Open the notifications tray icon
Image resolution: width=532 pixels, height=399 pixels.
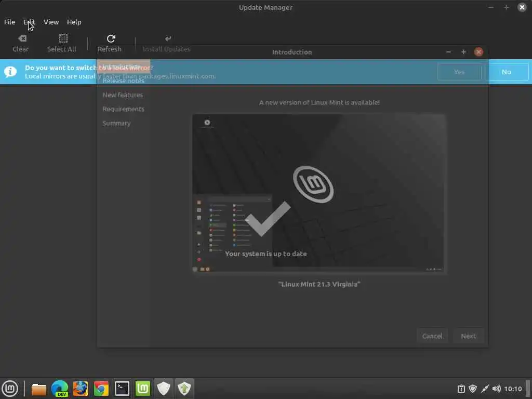(461, 389)
